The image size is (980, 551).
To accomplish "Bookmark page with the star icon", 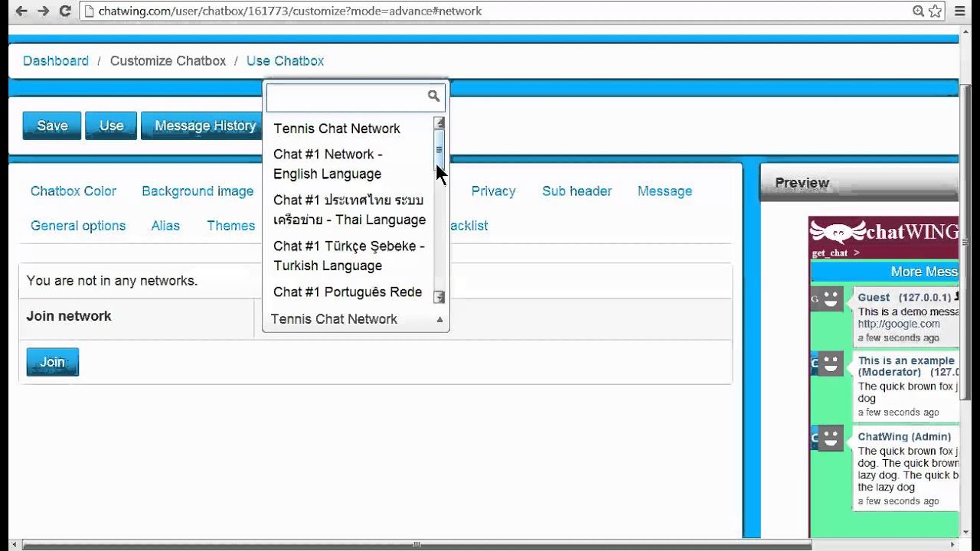I will 934,11.
